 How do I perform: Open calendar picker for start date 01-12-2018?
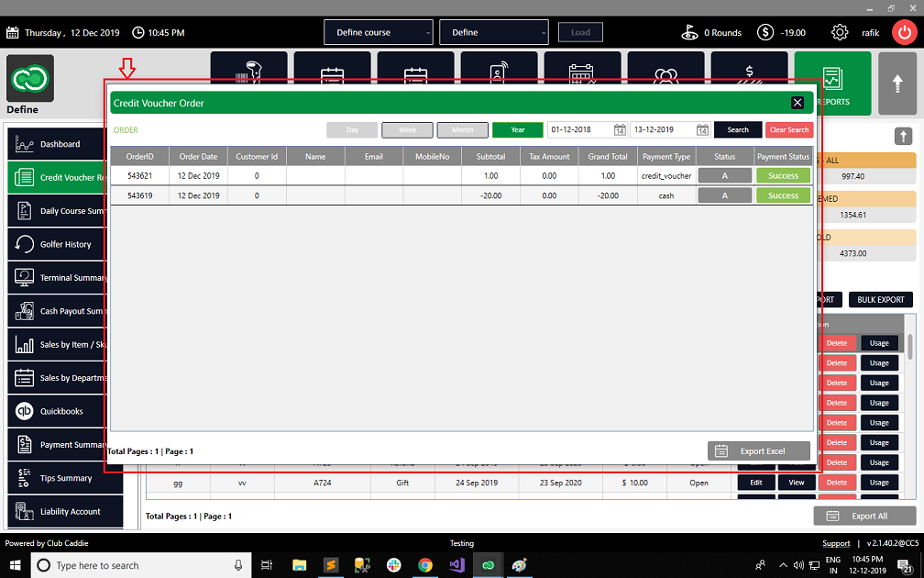(x=620, y=129)
